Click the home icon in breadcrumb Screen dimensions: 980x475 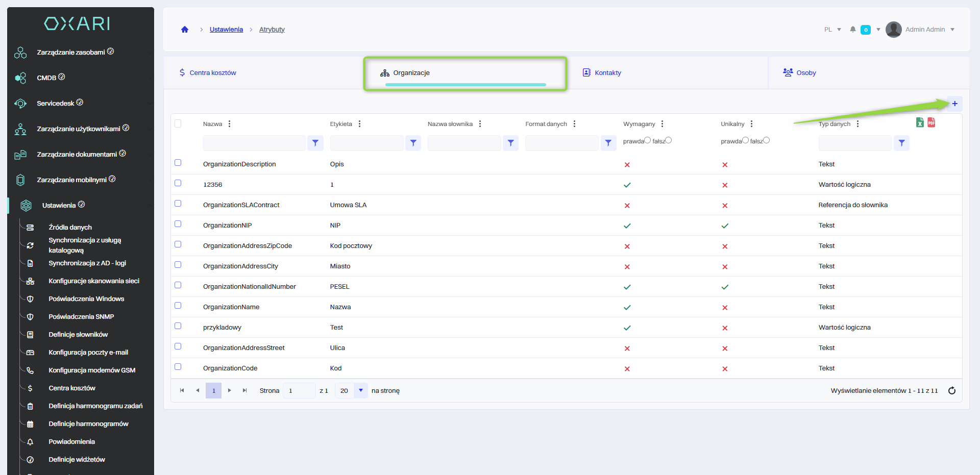click(x=185, y=30)
